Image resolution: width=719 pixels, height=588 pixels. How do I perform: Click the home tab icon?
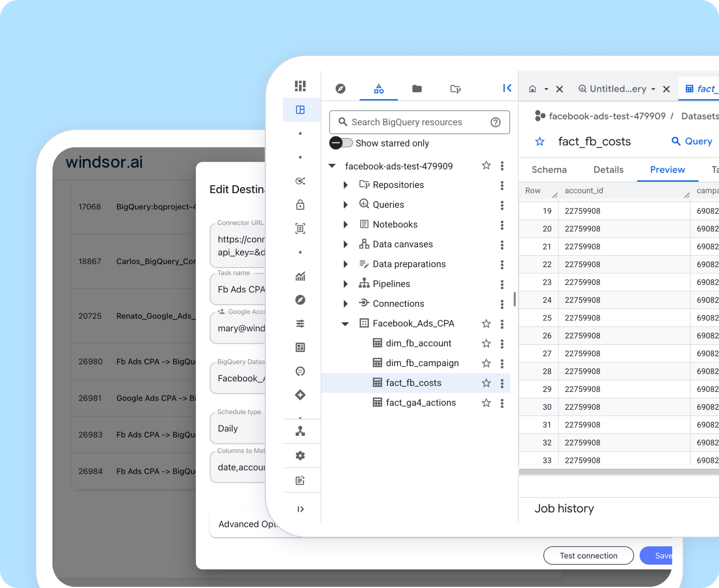coord(533,89)
